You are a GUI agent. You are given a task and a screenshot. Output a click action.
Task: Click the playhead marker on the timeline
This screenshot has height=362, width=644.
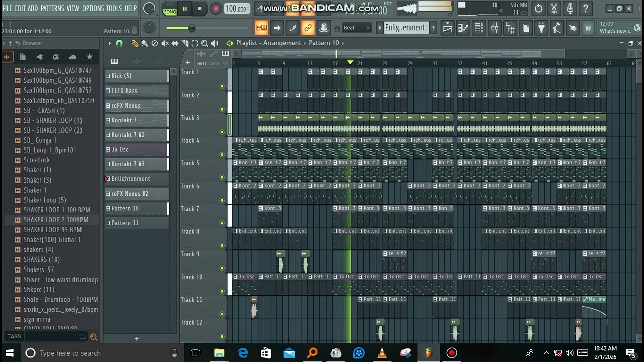pyautogui.click(x=350, y=62)
